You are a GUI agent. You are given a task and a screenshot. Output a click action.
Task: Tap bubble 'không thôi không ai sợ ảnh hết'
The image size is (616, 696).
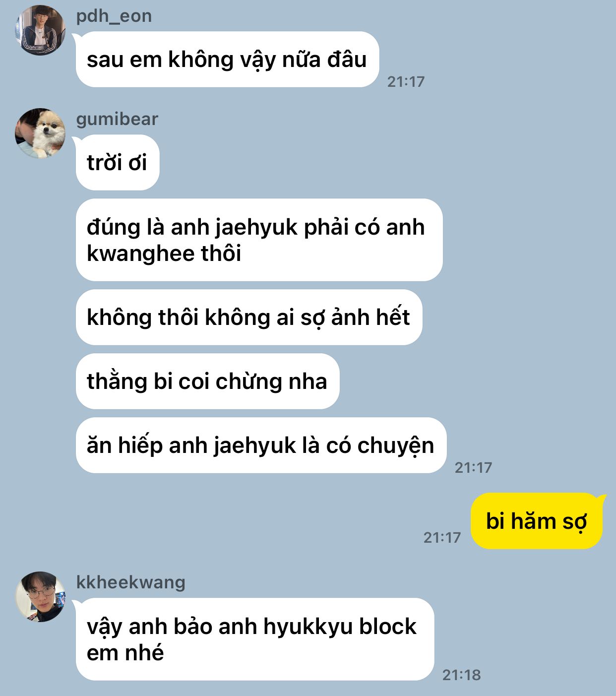(x=249, y=317)
